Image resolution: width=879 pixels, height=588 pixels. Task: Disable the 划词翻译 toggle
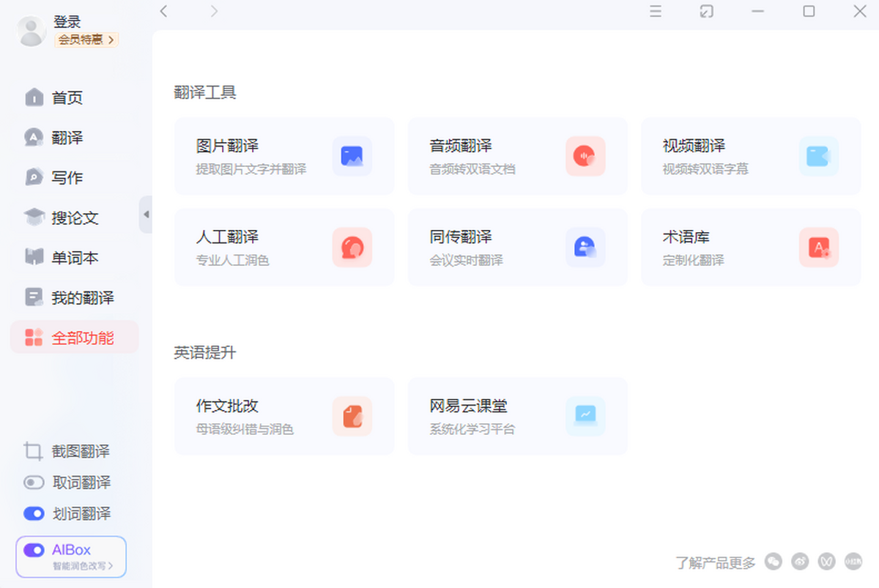[34, 513]
